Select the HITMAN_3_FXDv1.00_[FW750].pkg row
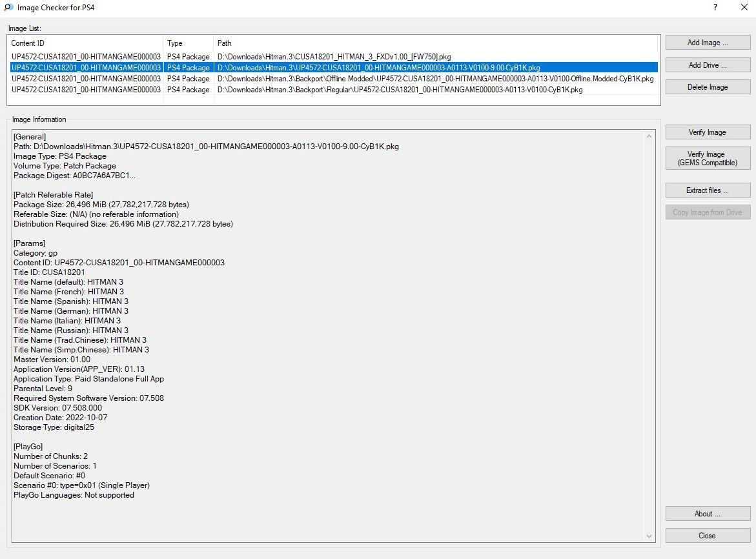 tap(334, 57)
